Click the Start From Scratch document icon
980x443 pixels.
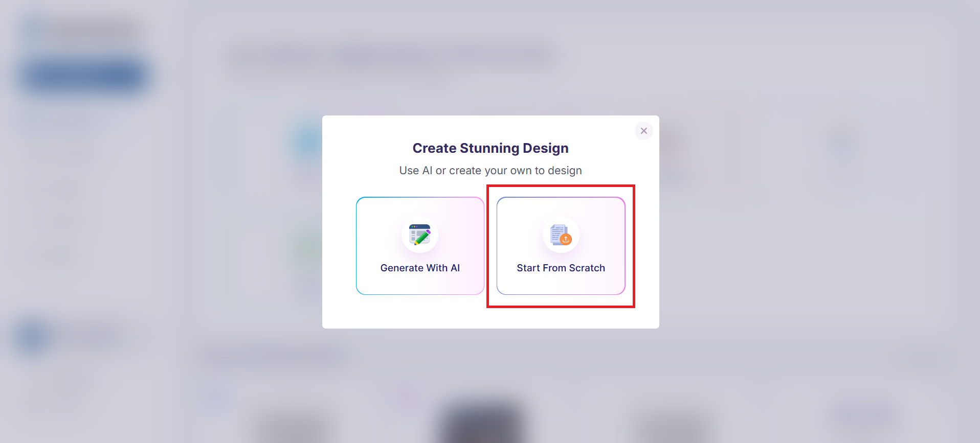[x=561, y=235]
